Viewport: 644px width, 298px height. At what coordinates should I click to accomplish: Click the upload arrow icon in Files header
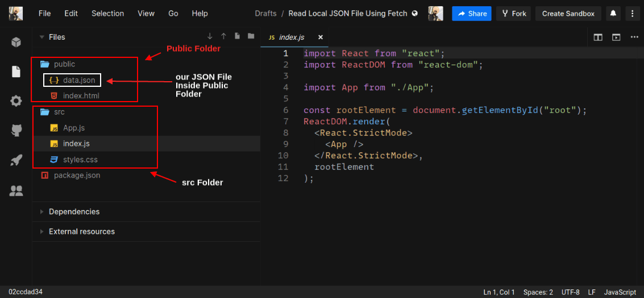223,36
